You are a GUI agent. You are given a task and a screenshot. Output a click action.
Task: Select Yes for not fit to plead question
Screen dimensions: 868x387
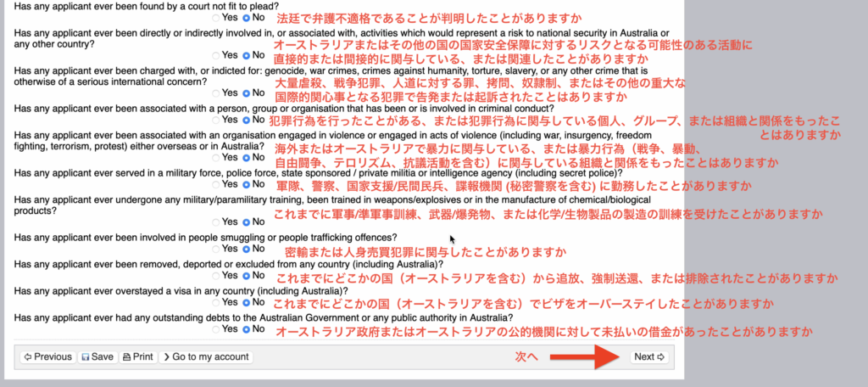215,17
